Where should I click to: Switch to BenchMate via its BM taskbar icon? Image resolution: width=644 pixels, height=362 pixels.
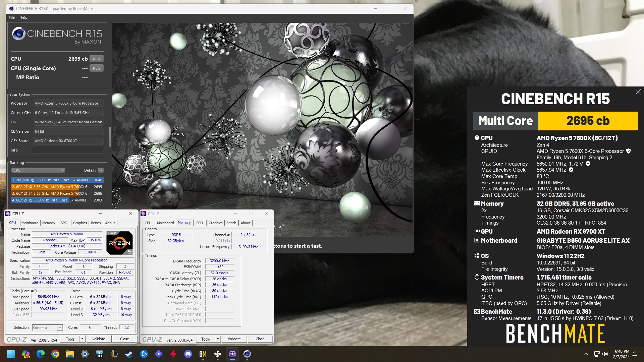click(203, 354)
